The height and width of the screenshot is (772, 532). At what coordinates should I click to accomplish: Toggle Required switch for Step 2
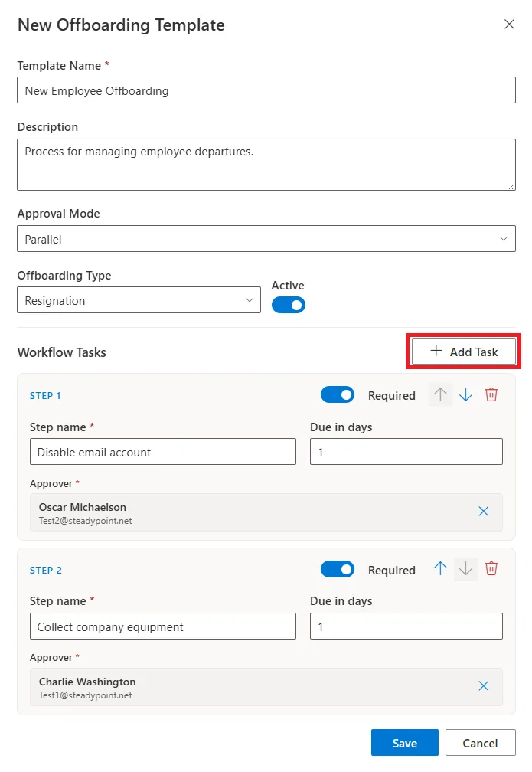point(337,570)
